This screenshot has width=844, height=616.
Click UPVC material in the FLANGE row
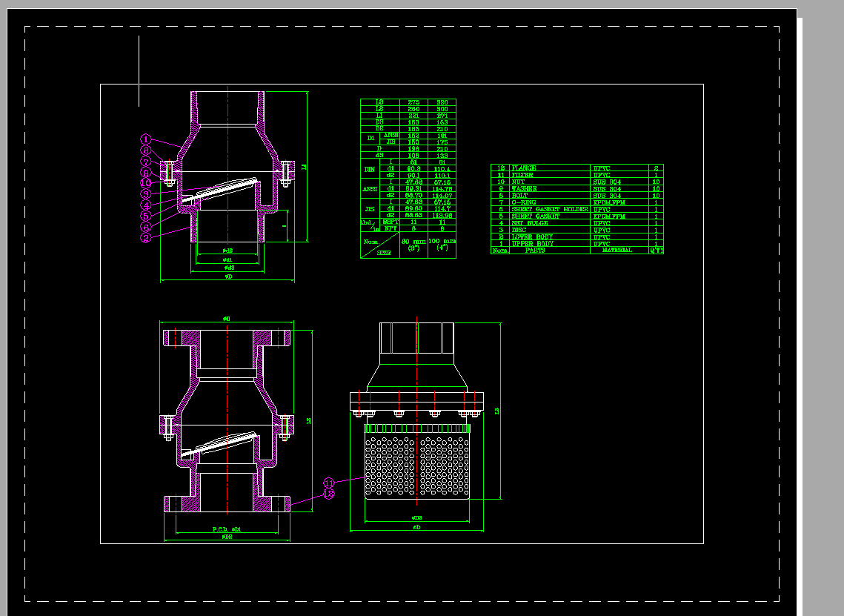(602, 168)
